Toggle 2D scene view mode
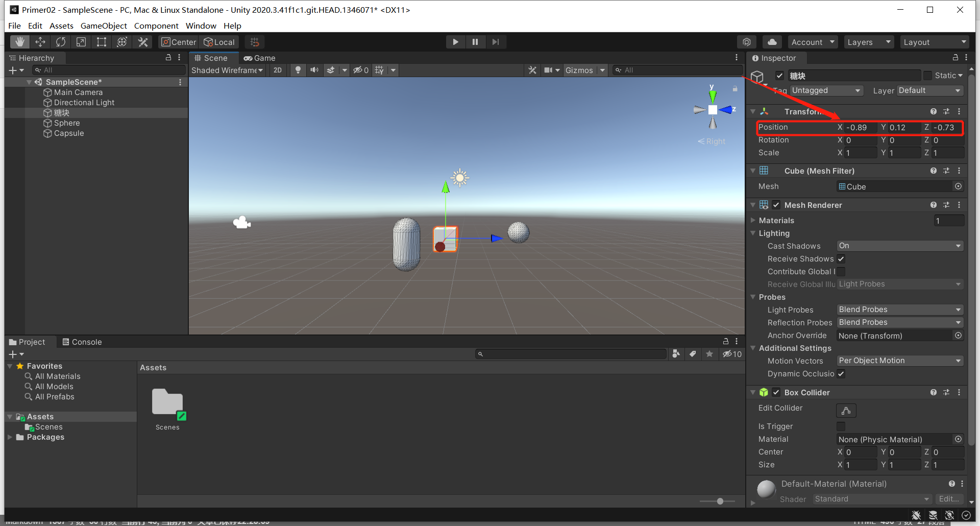The image size is (980, 526). click(x=278, y=70)
